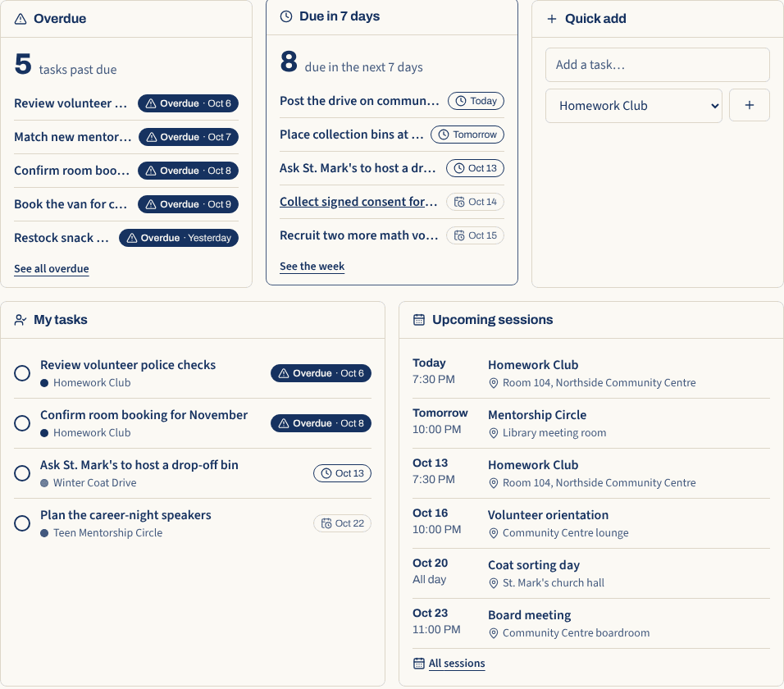Click calendar icon in the Oct 14 badge
The image size is (784, 689).
(459, 202)
